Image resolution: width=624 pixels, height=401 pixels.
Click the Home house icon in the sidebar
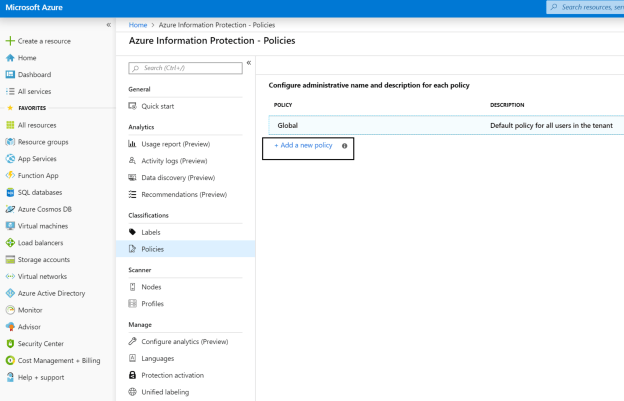pos(10,58)
